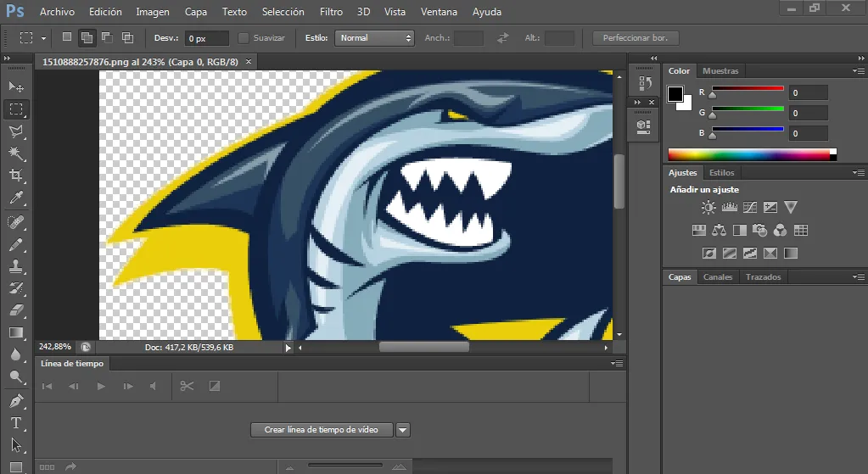The width and height of the screenshot is (868, 474).
Task: Open dropdown beside Crear línea de tiempo
Action: (403, 430)
